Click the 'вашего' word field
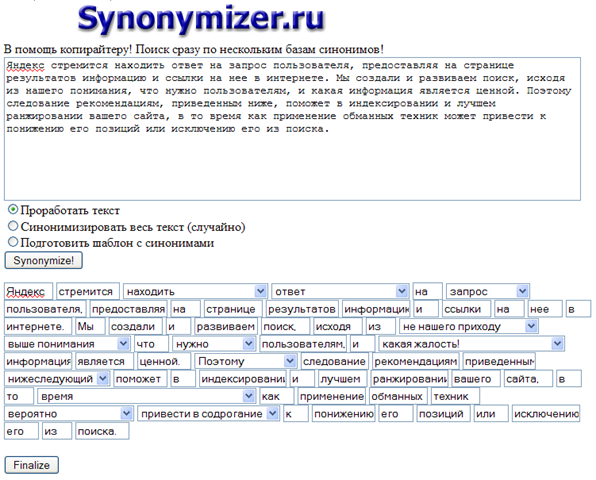 [476, 379]
